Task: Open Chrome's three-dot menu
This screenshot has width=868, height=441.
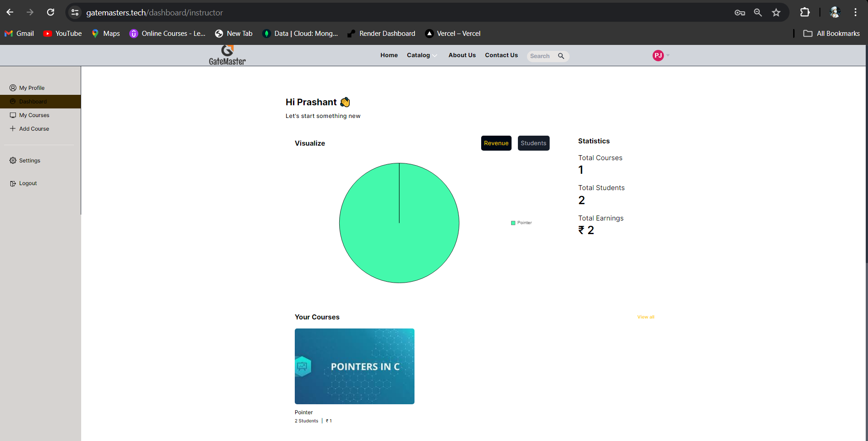Action: 856,12
